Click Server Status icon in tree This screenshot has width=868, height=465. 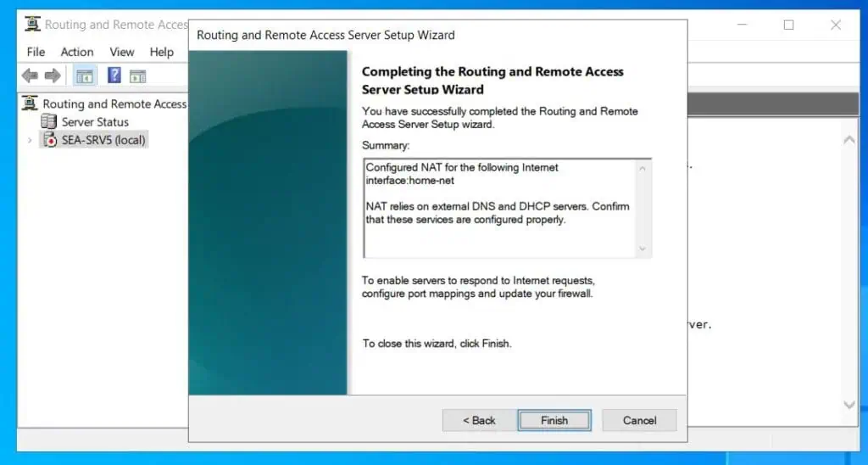[48, 121]
